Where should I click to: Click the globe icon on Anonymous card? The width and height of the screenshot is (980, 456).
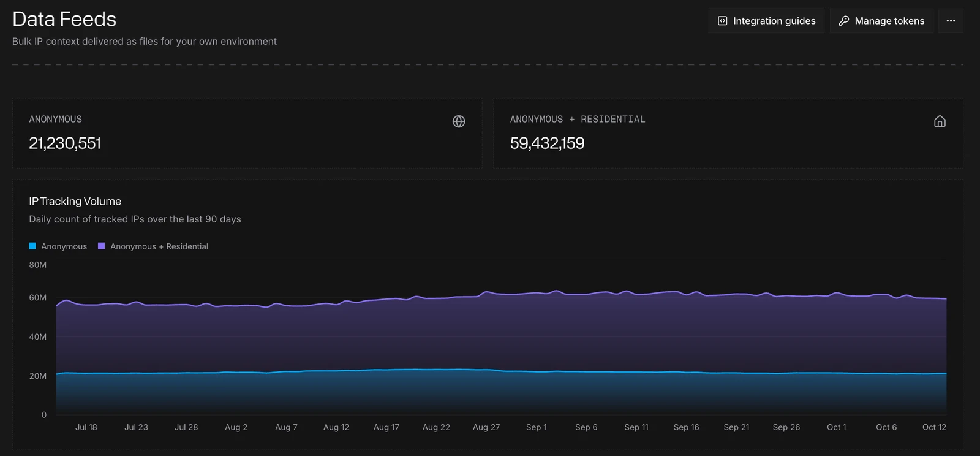(x=459, y=121)
